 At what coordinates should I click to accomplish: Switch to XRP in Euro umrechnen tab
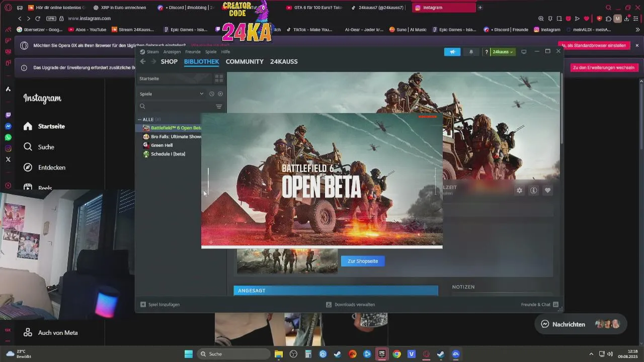120,8
